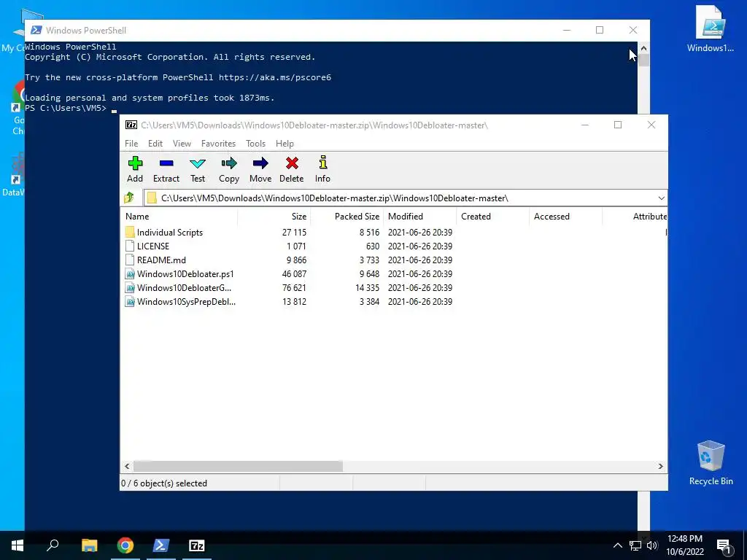The image size is (747, 560).
Task: Minimize the Windows PowerShell window
Action: pos(566,30)
